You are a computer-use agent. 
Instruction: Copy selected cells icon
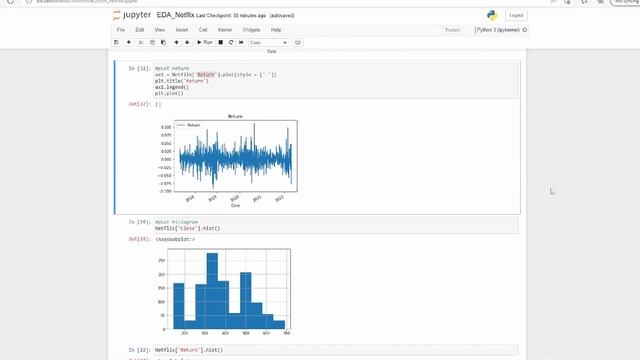coord(152,42)
